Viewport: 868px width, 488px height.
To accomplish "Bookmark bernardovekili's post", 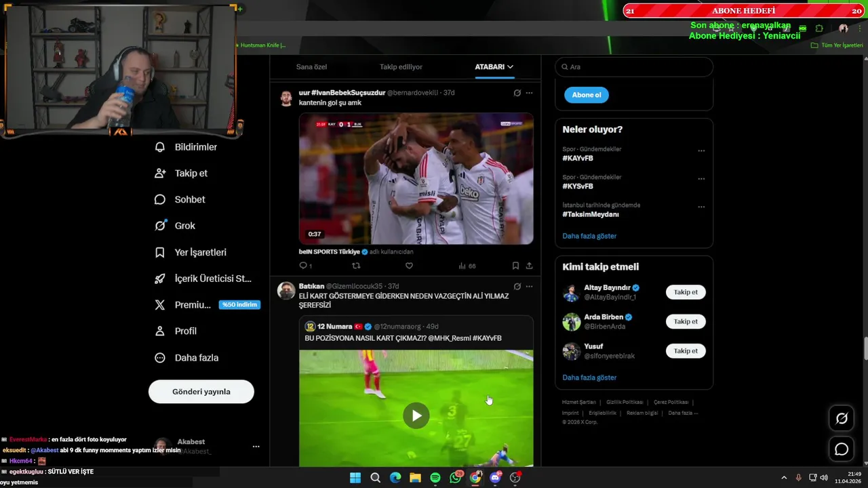I will coord(515,266).
